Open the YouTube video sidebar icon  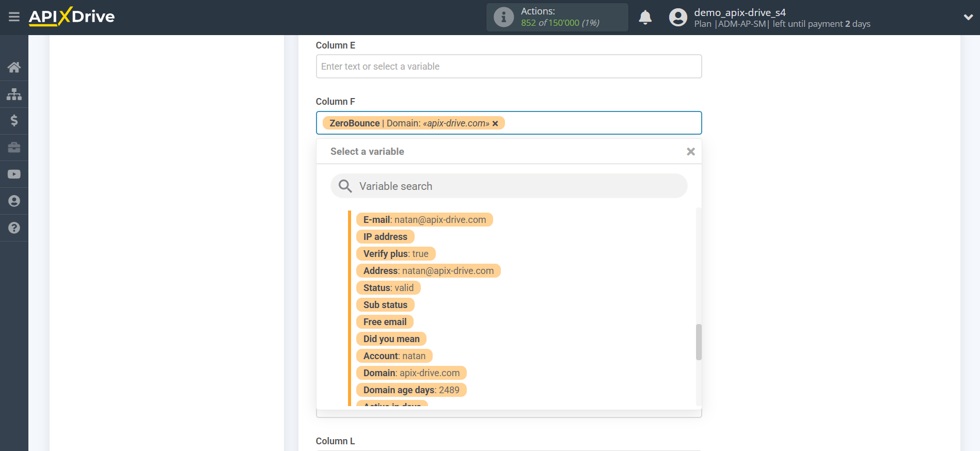tap(14, 174)
